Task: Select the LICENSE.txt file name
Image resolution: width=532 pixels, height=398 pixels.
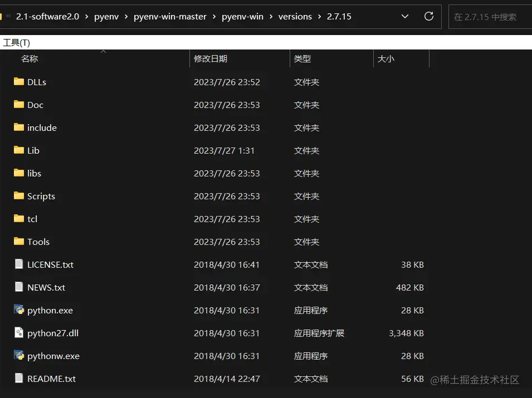Action: pos(50,264)
